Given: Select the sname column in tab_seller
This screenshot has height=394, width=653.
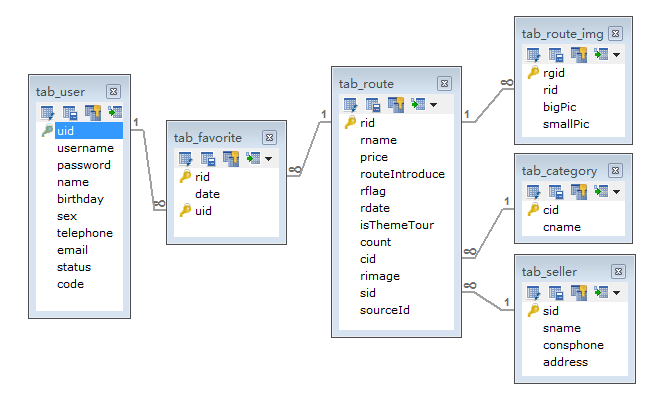Looking at the screenshot, I should click(x=562, y=329).
